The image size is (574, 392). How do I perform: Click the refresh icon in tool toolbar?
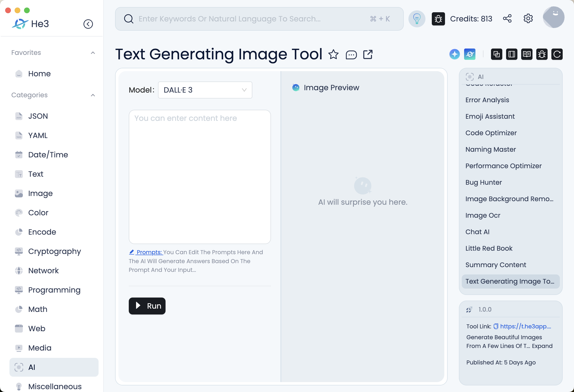coord(557,54)
